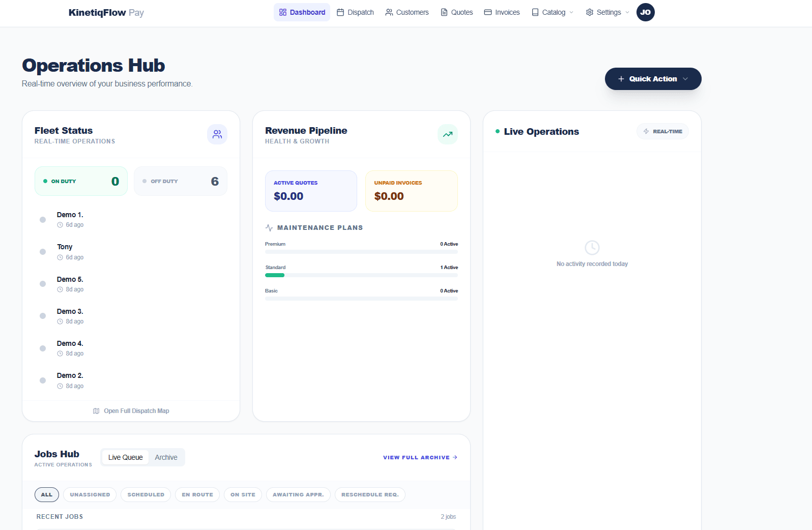Click the Revenue Pipeline trend icon

[x=448, y=134]
